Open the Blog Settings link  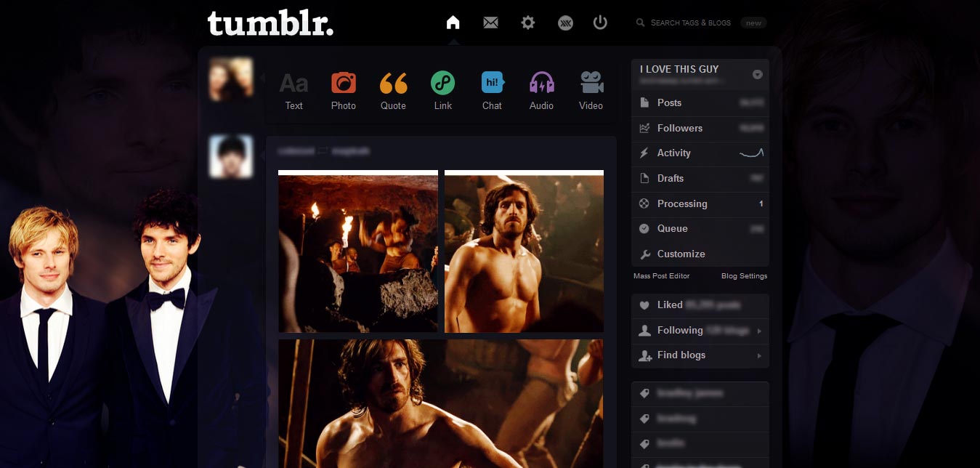click(744, 276)
